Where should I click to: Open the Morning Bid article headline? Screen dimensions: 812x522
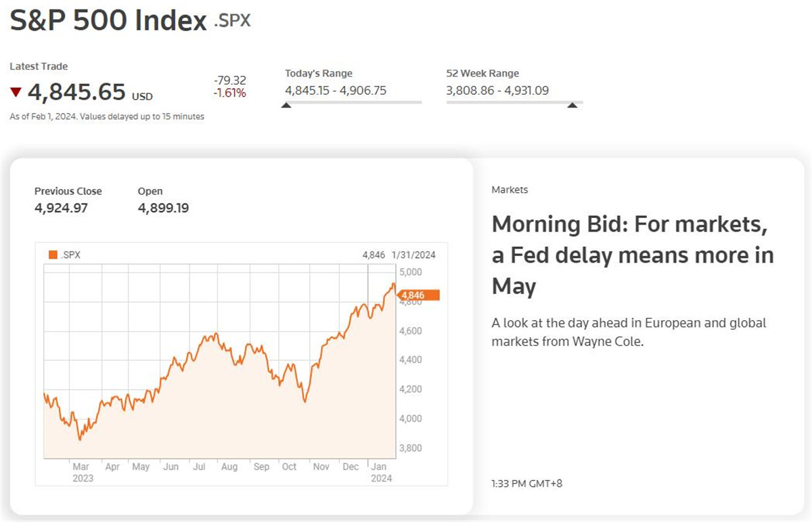(633, 255)
